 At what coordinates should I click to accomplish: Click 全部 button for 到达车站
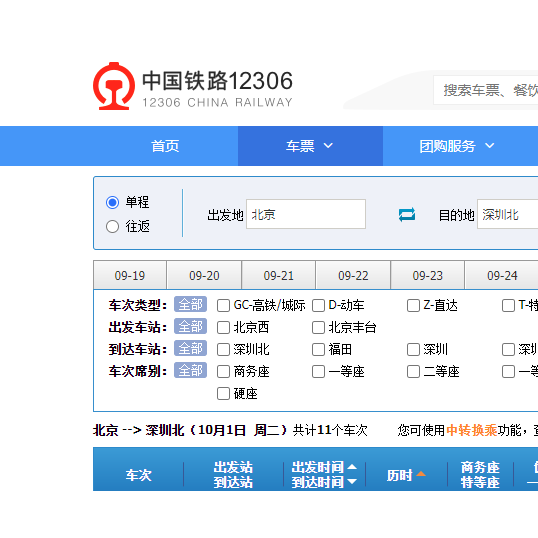190,349
